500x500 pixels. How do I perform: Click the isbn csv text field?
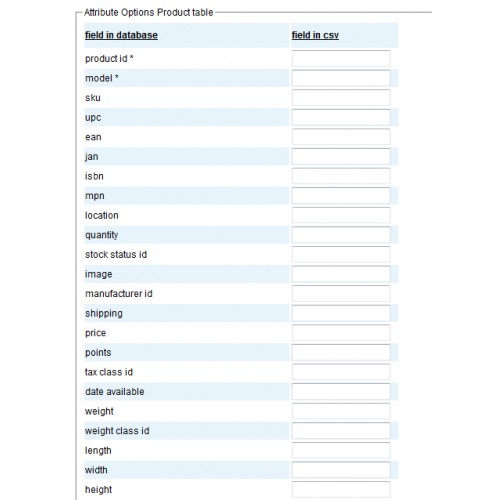[x=341, y=176]
